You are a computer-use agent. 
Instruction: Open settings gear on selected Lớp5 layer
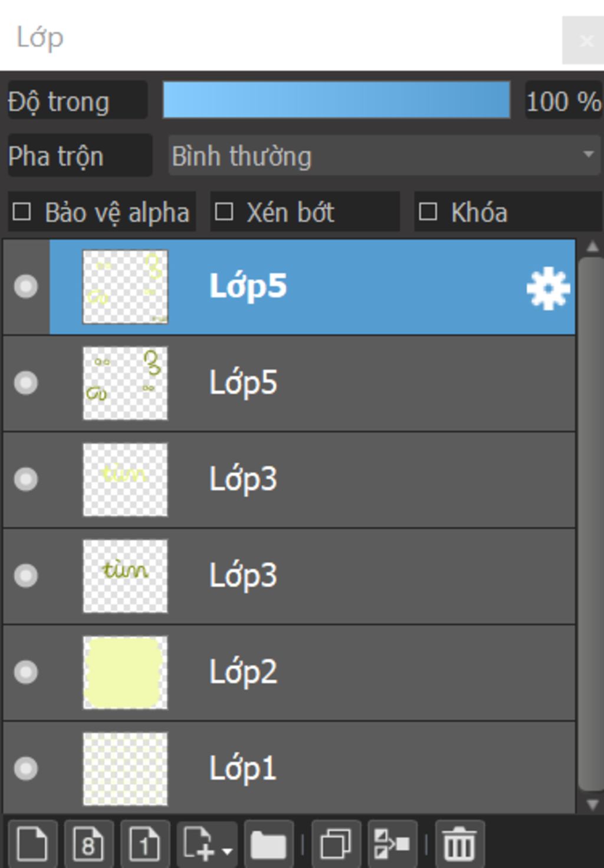coord(548,288)
